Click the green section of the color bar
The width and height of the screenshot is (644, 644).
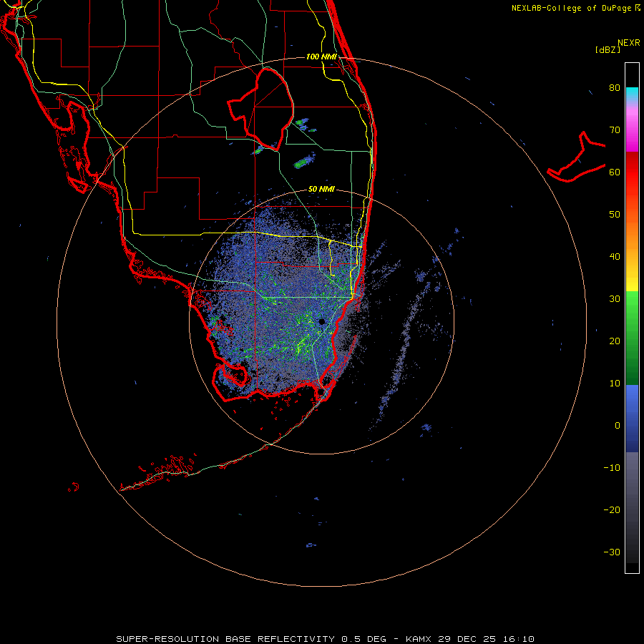tap(632, 338)
